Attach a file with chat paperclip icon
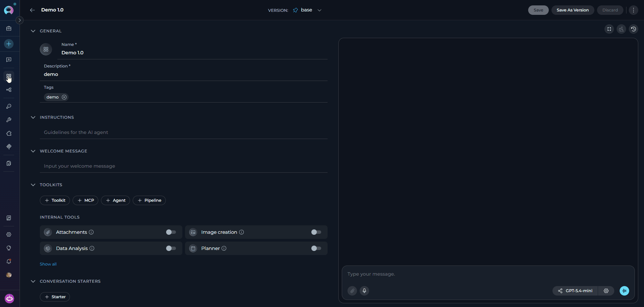 coord(352,291)
